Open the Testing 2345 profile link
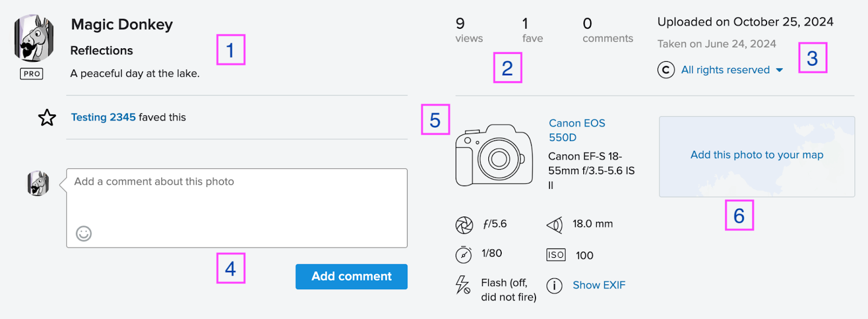This screenshot has width=868, height=319. [x=103, y=117]
